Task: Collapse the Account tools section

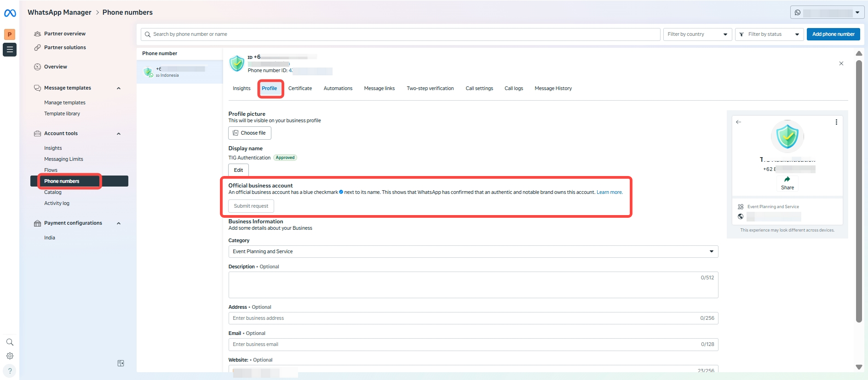Action: 119,134
